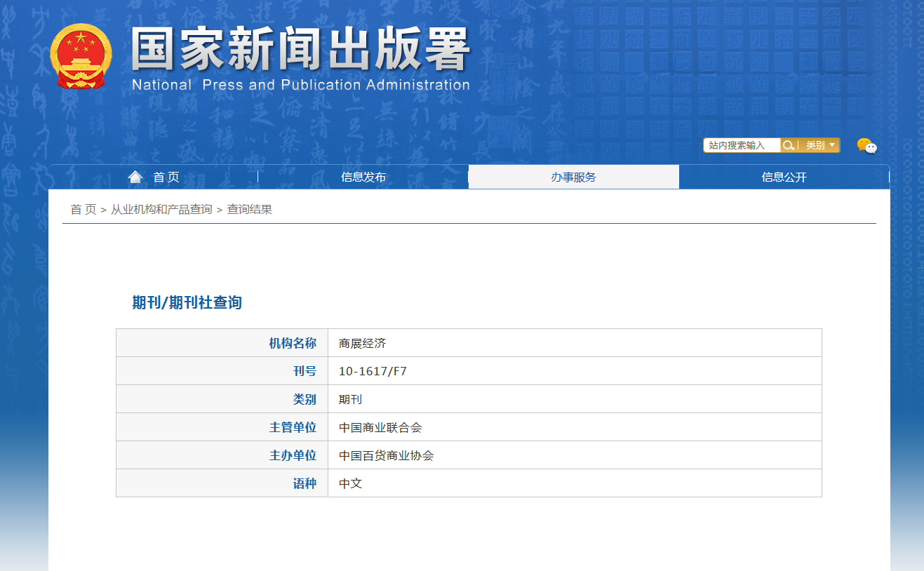Click inside the 站内搜索输入 search field
This screenshot has height=571, width=924.
click(x=741, y=145)
